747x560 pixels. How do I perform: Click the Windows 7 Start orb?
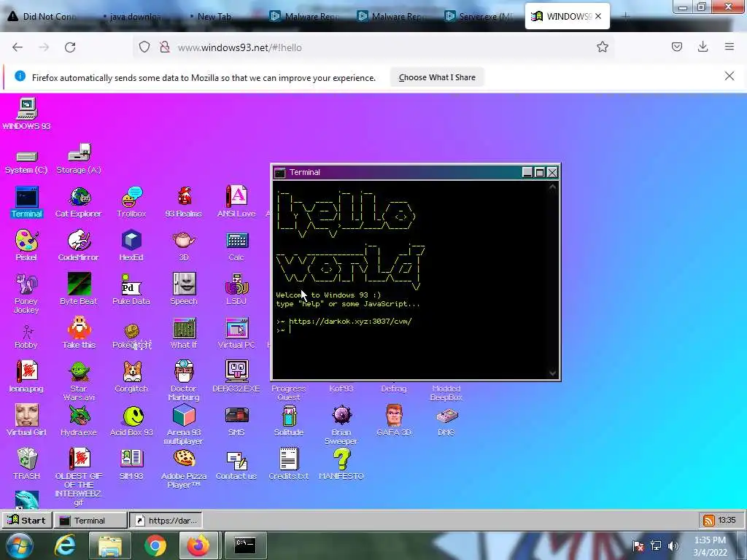coord(19,545)
